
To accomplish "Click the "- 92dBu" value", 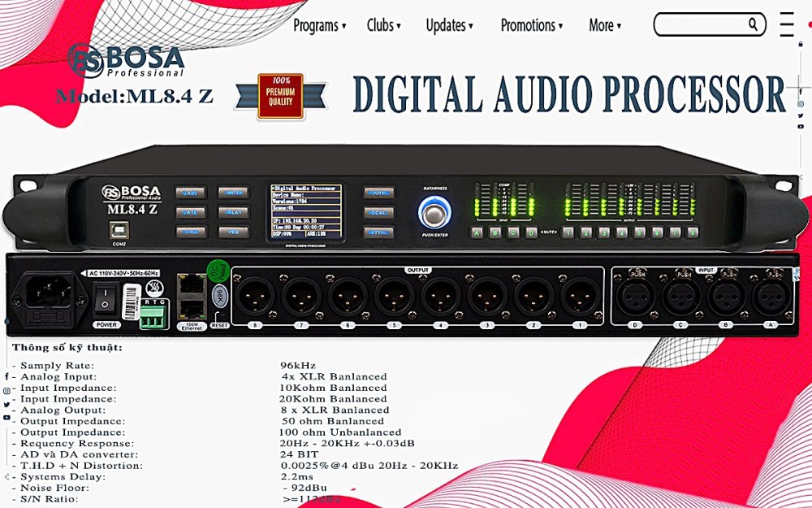I will tap(305, 488).
